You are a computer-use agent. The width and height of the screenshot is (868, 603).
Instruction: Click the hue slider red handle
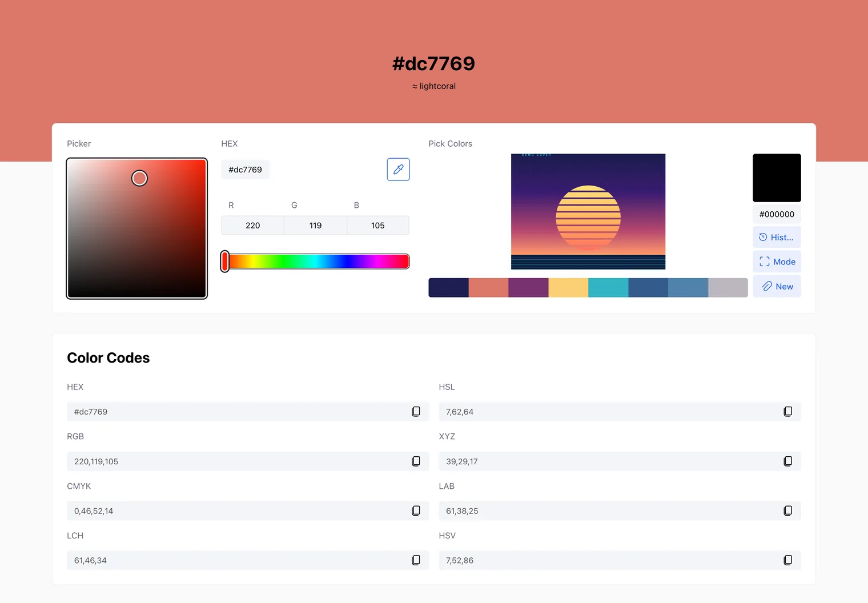[x=225, y=262]
